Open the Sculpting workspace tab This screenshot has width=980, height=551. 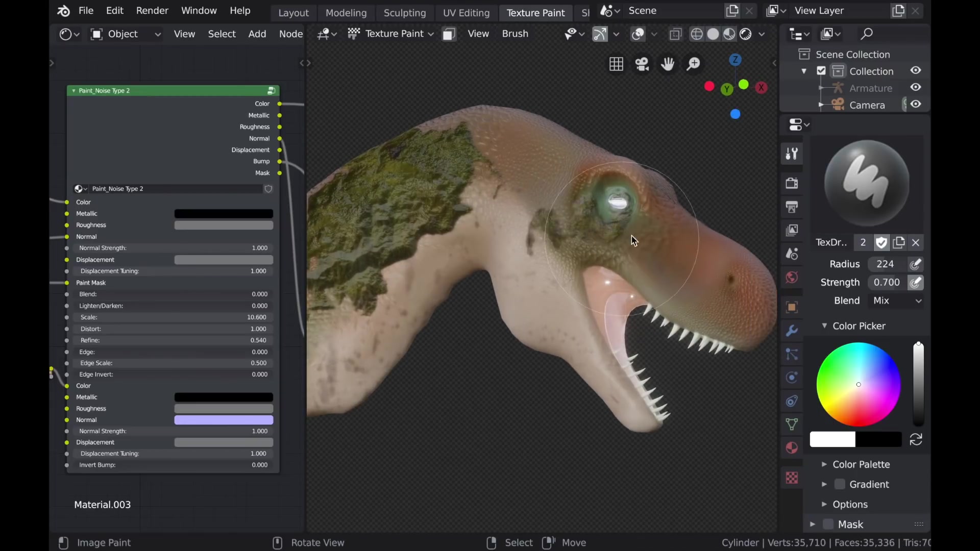tap(405, 12)
